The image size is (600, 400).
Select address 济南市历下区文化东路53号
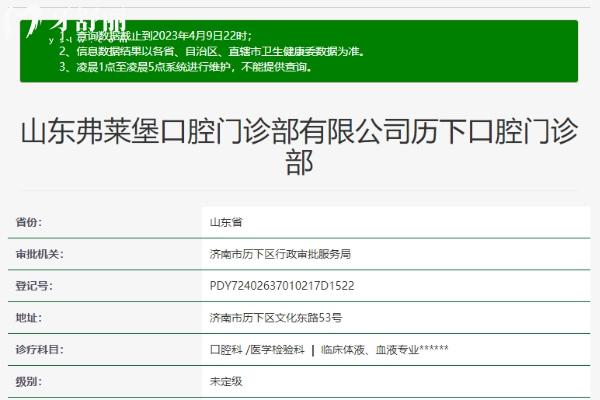[276, 318]
